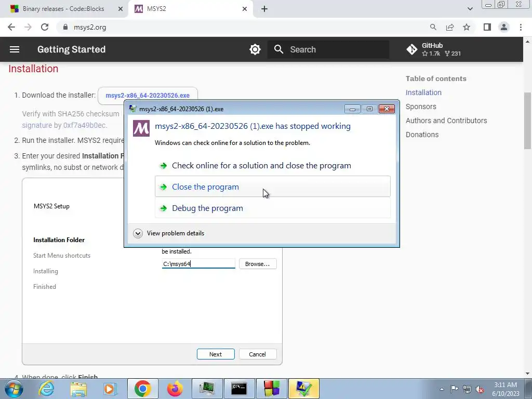
Task: Open Windows Explorer folder in taskbar
Action: (x=78, y=389)
